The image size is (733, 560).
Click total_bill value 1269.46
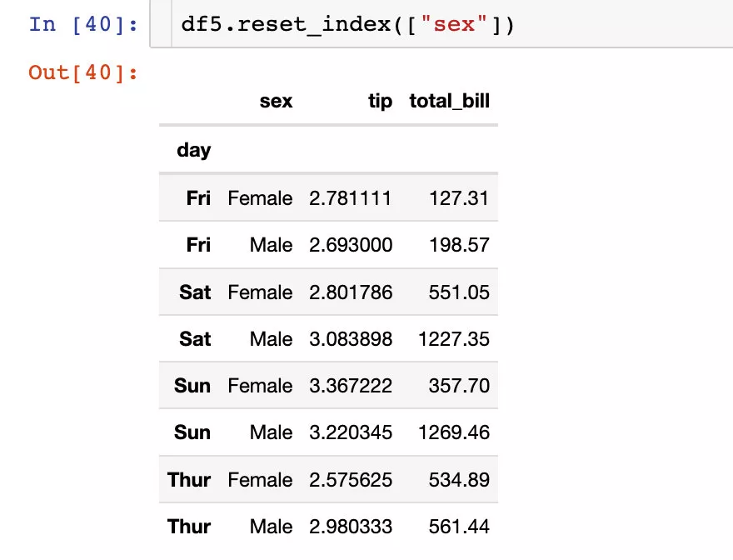pyautogui.click(x=453, y=432)
